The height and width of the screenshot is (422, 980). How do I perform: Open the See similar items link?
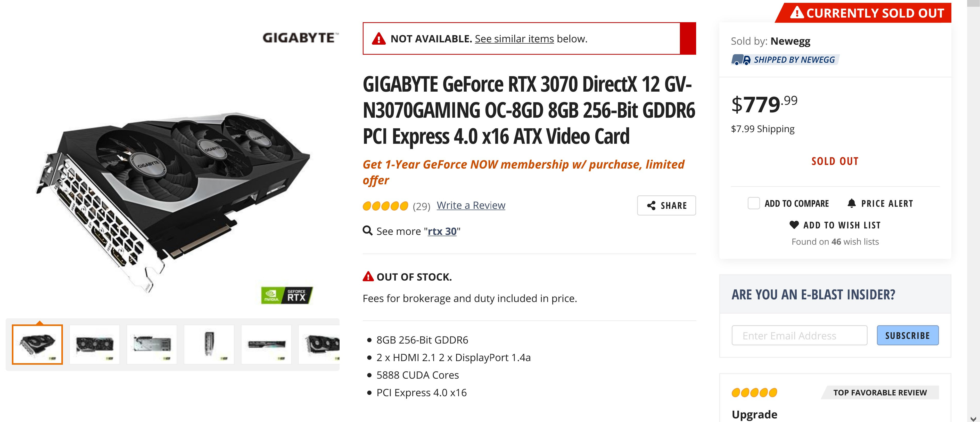click(514, 39)
